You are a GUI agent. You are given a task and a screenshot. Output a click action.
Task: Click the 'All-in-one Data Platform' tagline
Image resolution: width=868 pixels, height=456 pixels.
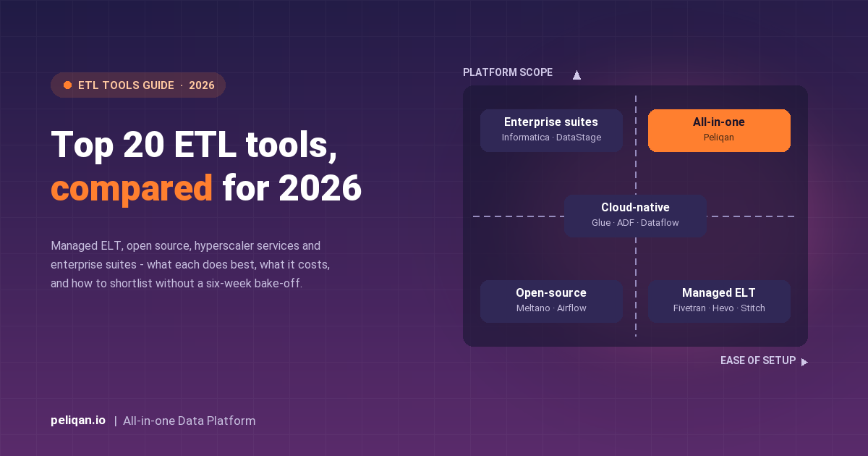[190, 421]
